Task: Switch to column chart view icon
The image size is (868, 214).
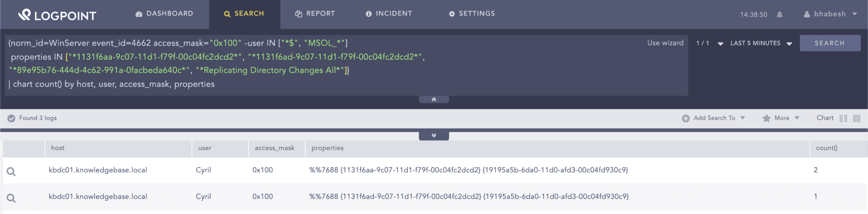Action: tap(843, 118)
